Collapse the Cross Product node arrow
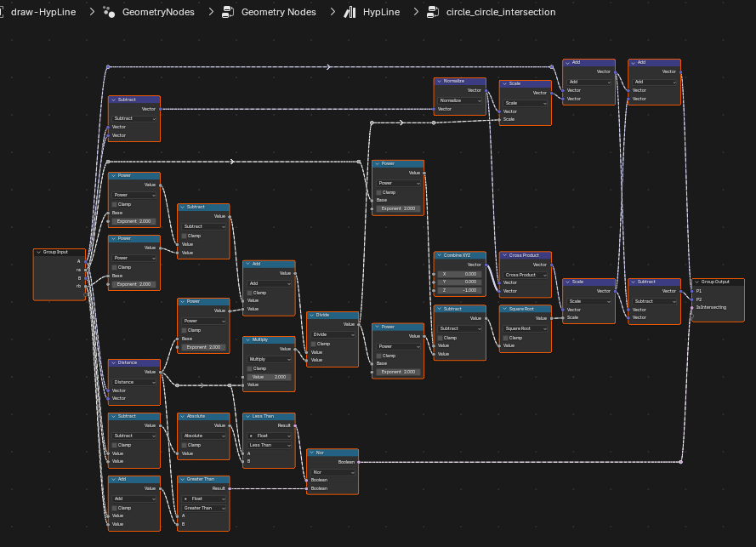 (504, 255)
